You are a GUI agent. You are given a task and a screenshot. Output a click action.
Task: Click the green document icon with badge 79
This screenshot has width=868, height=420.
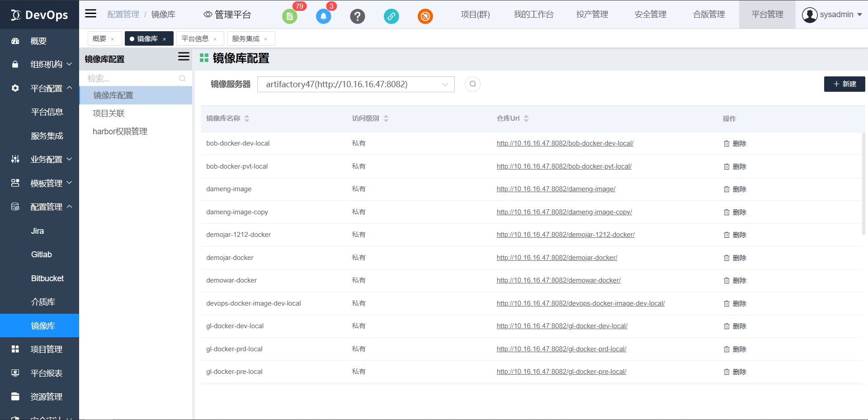pos(289,16)
